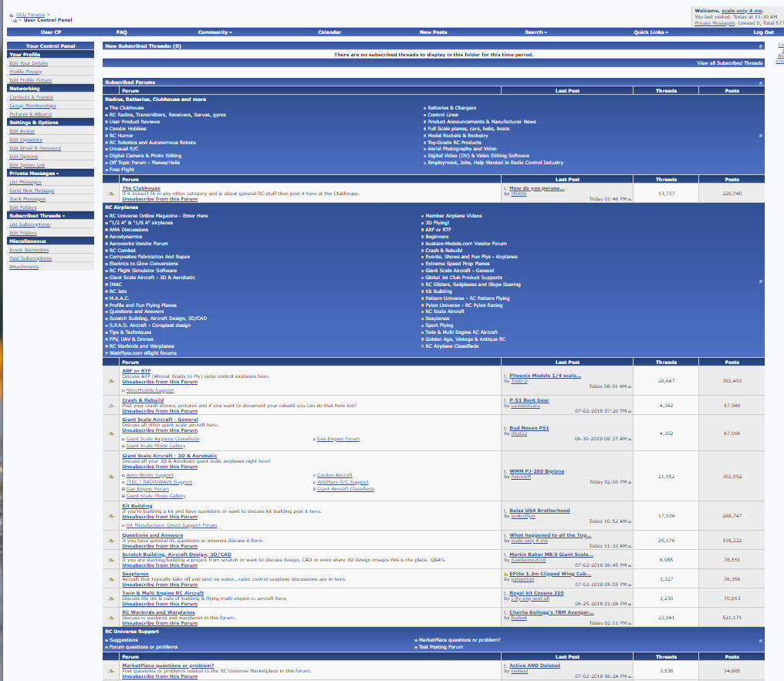This screenshot has width=784, height=681.
Task: Click the status icon next to Kit Building forum
Action: 111,515
